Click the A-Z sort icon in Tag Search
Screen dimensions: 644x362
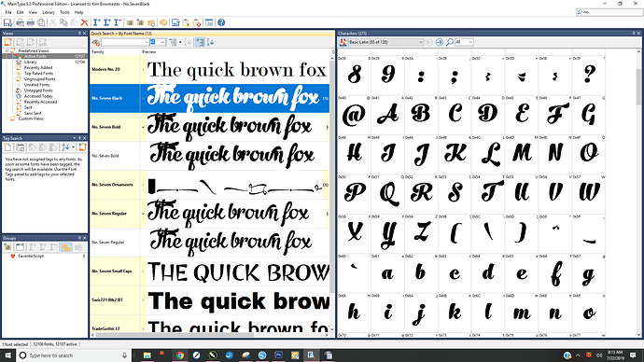click(65, 147)
